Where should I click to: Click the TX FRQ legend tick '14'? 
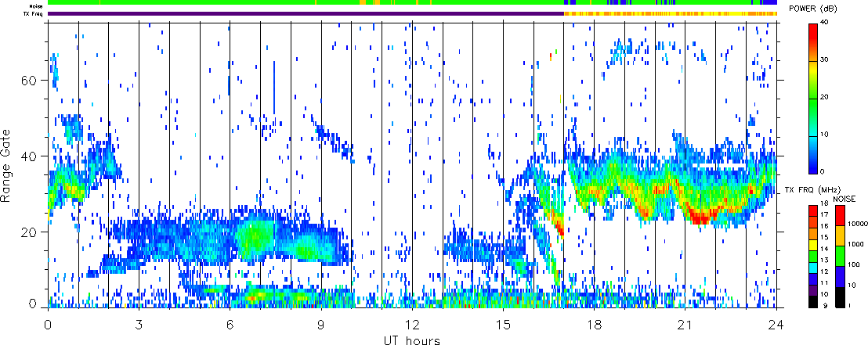click(825, 249)
